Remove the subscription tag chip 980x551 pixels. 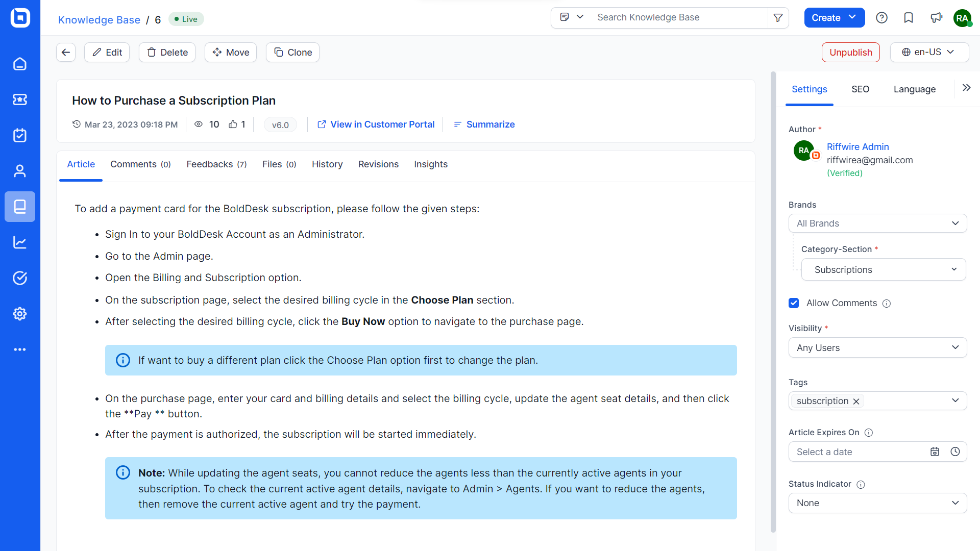click(x=855, y=401)
